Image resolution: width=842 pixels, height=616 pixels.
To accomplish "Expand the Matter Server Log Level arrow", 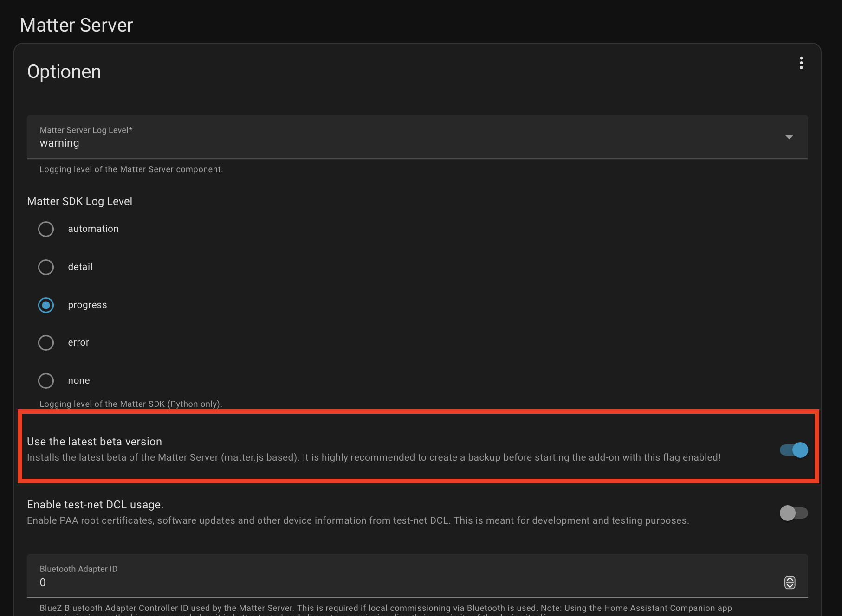I will point(789,137).
